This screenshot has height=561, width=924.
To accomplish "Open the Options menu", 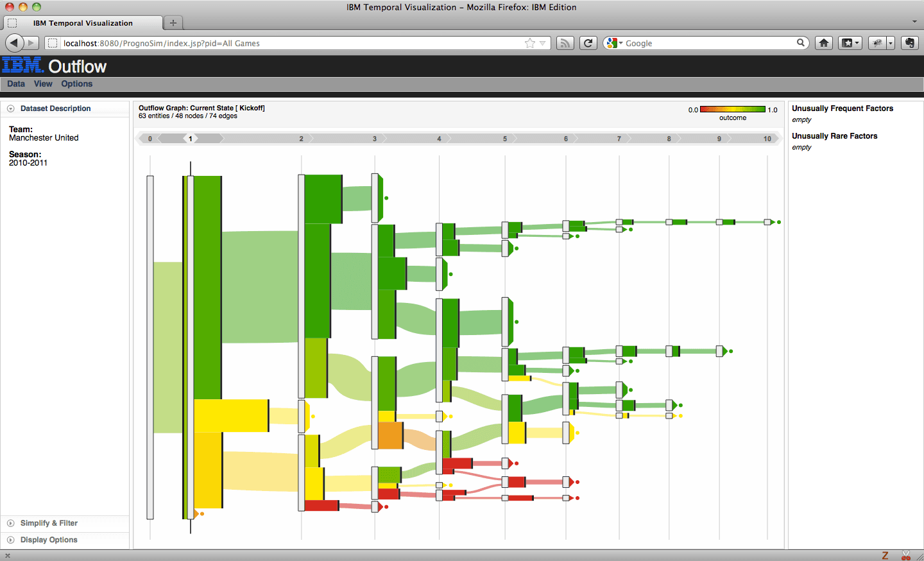I will click(x=77, y=84).
